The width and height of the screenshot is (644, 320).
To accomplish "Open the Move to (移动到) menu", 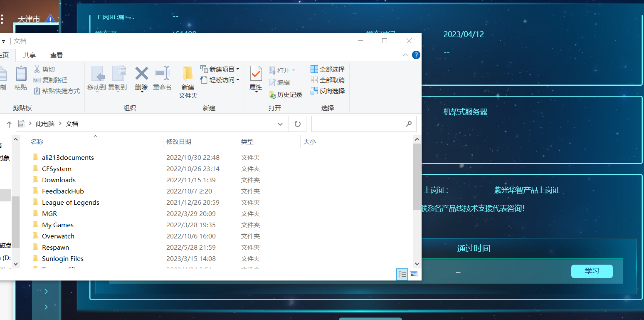I will (x=97, y=79).
